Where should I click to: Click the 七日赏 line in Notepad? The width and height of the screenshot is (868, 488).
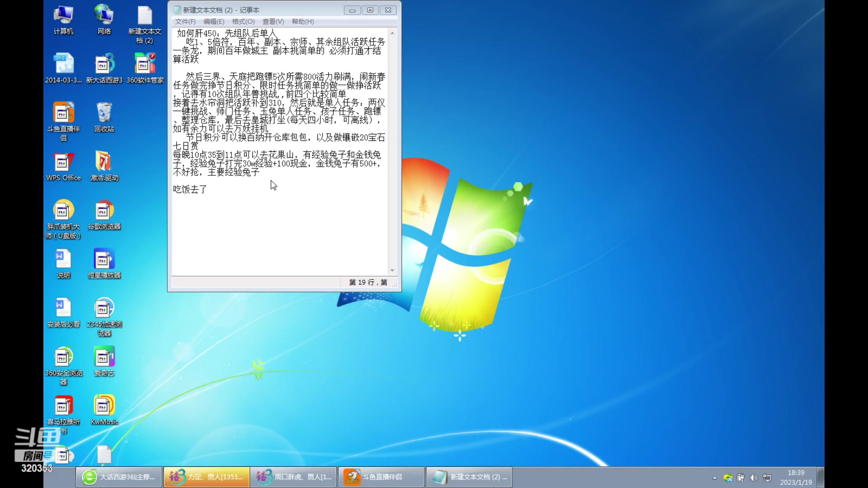click(x=185, y=146)
